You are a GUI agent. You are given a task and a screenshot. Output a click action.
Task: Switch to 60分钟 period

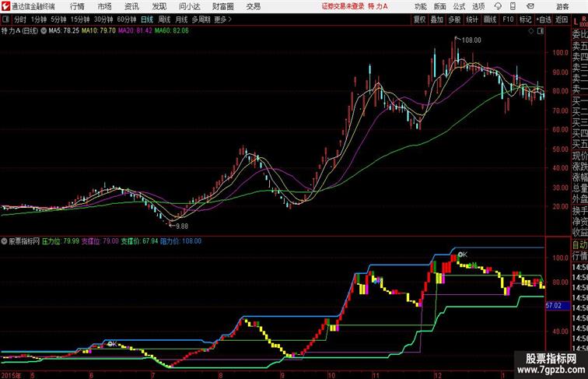[127, 19]
